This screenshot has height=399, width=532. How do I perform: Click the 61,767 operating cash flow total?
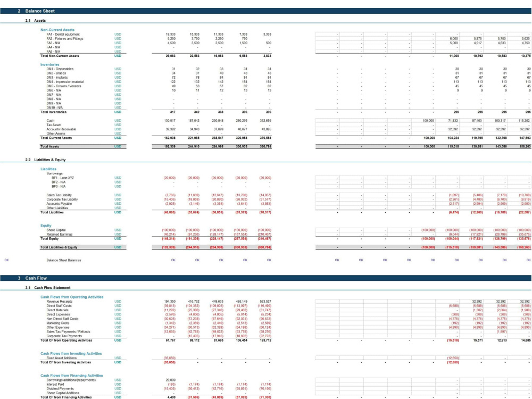171,340
